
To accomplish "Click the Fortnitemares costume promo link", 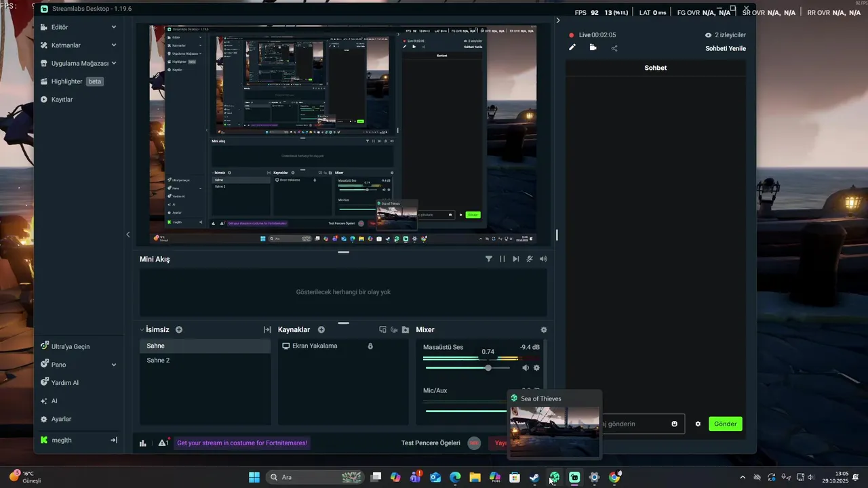I will [x=242, y=443].
